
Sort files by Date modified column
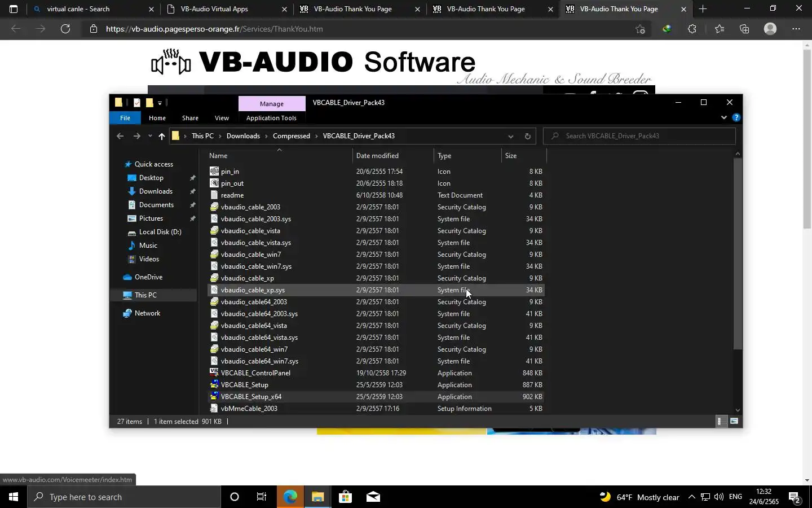[x=394, y=156]
